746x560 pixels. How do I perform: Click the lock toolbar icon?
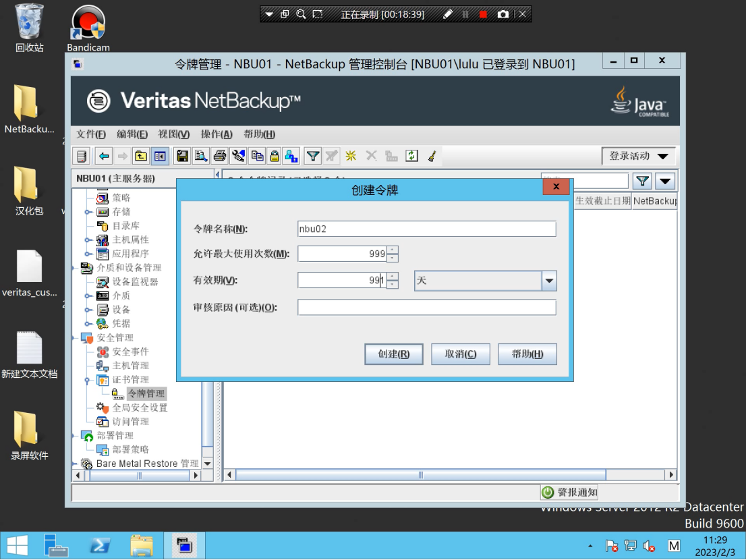[275, 156]
